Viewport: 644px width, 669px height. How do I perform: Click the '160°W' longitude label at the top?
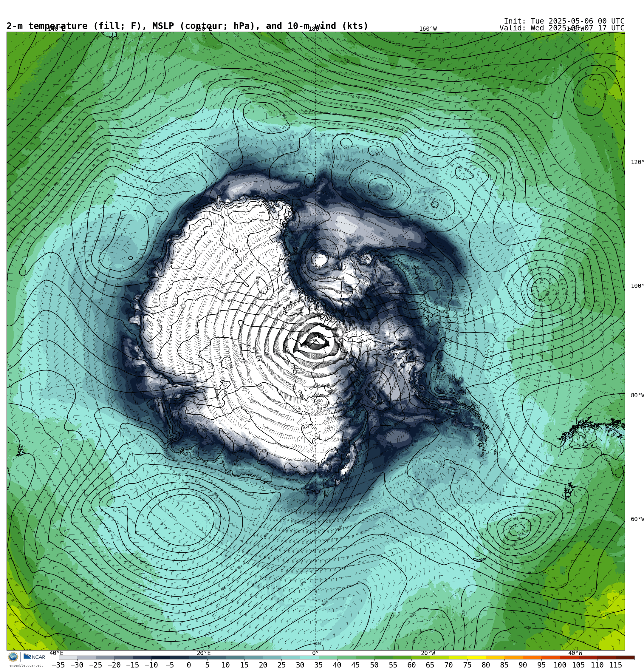tap(428, 29)
